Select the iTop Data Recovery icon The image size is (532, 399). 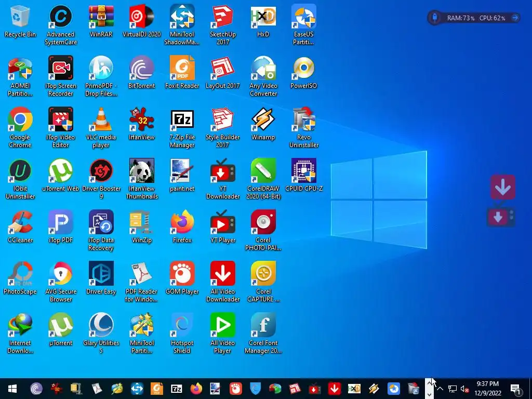(101, 231)
